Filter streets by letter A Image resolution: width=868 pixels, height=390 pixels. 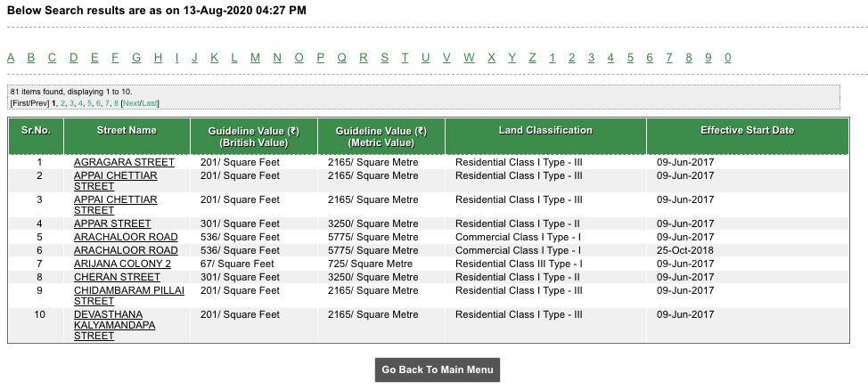point(11,58)
